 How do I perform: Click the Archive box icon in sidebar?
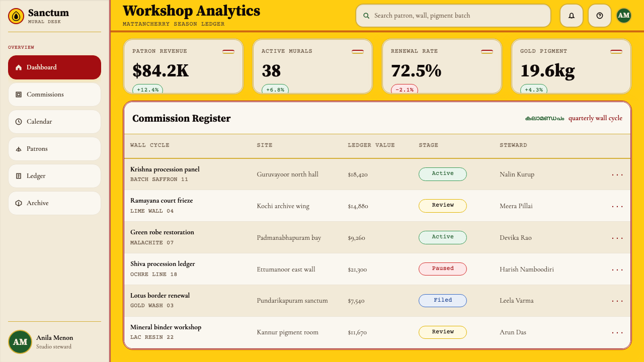(x=19, y=203)
